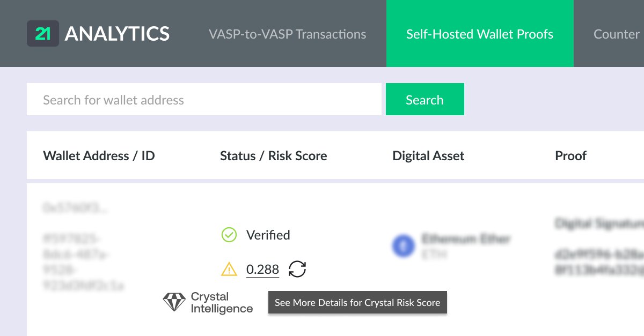
Task: Select the Ethereum Ether asset icon
Action: [404, 245]
